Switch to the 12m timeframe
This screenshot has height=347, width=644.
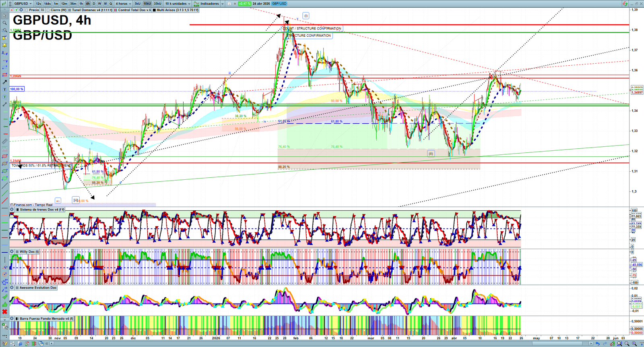[64, 4]
